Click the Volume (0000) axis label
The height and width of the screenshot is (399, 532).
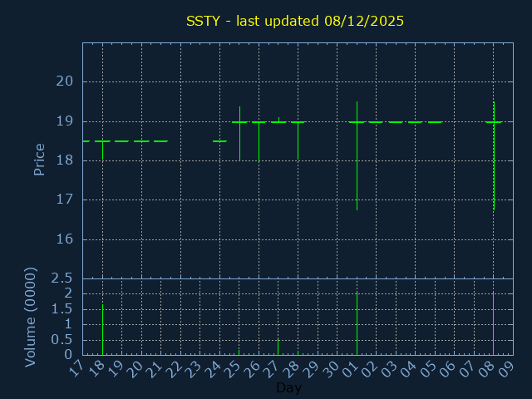(x=31, y=317)
